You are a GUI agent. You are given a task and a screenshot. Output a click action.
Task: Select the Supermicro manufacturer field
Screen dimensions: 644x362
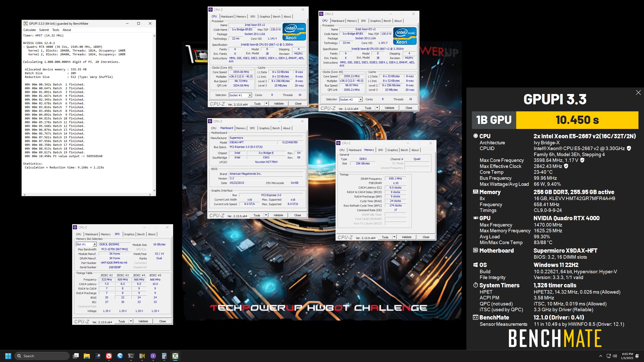(266, 138)
